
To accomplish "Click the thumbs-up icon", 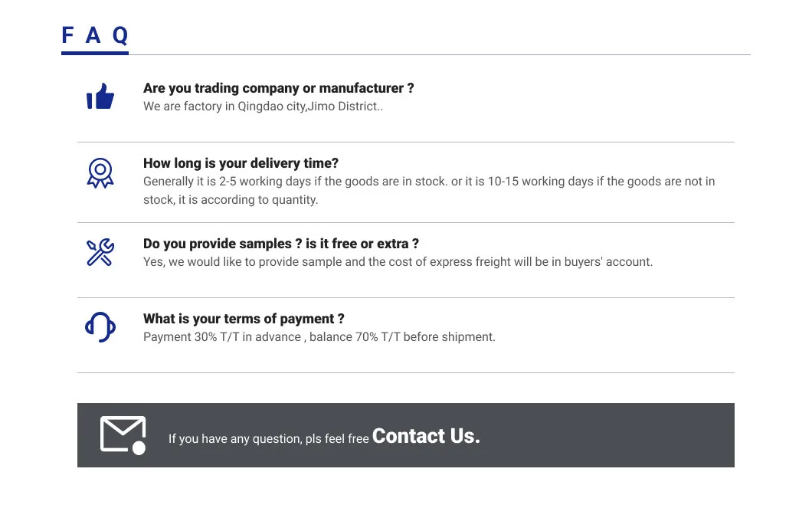I will [x=100, y=97].
